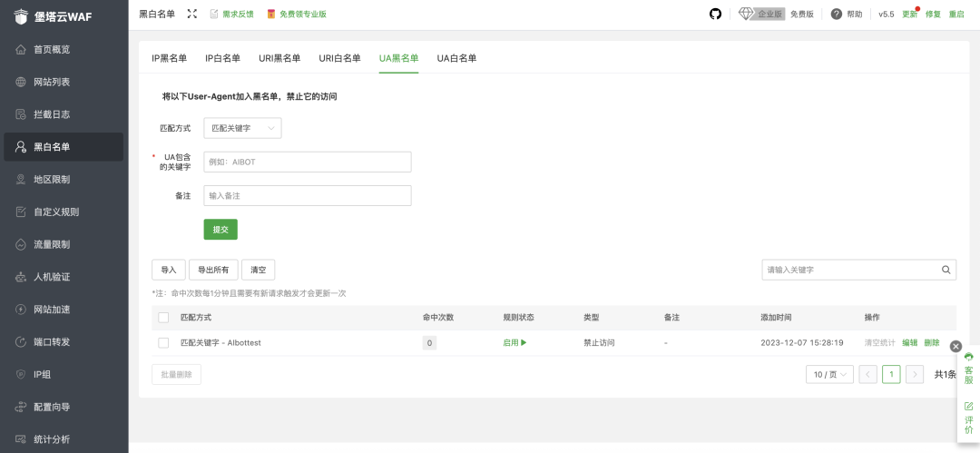Click 导出所有 export button
This screenshot has height=453, width=980.
(214, 270)
